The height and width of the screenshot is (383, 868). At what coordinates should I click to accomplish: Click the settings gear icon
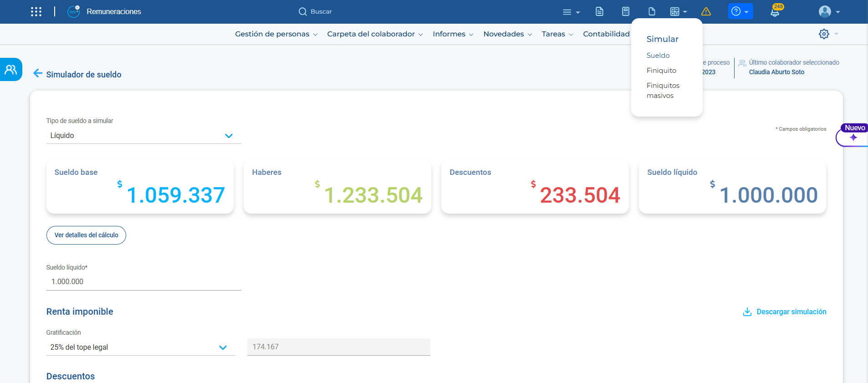click(x=824, y=34)
